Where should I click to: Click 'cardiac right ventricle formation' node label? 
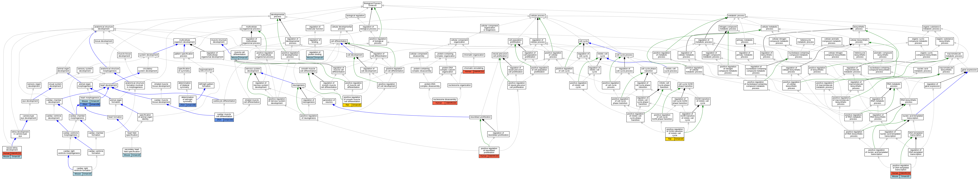pyautogui.click(x=83, y=169)
